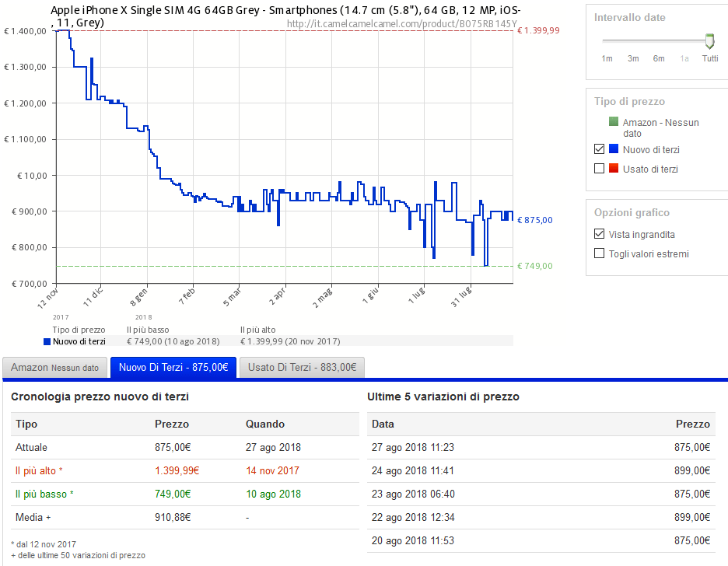Click the date range slider handle
728x566 pixels.
tap(709, 40)
